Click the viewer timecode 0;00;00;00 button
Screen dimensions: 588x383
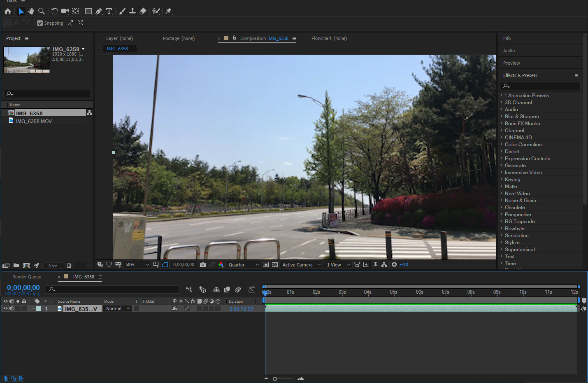pyautogui.click(x=184, y=264)
